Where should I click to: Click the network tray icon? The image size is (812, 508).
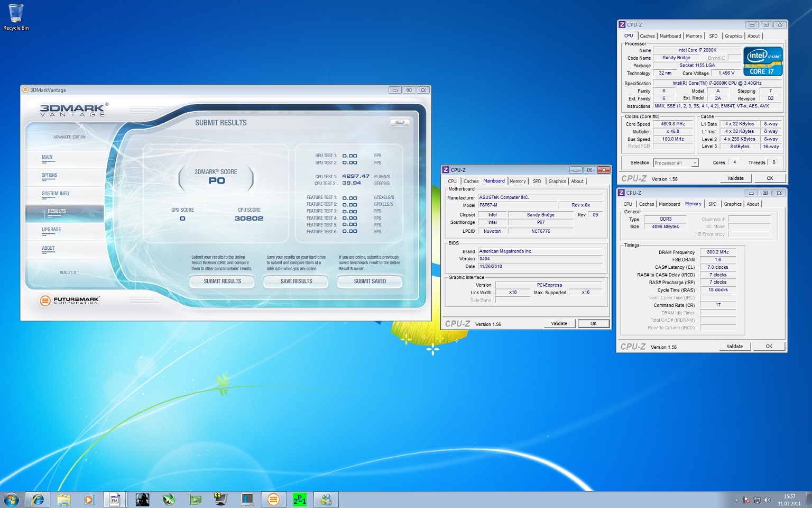[757, 500]
